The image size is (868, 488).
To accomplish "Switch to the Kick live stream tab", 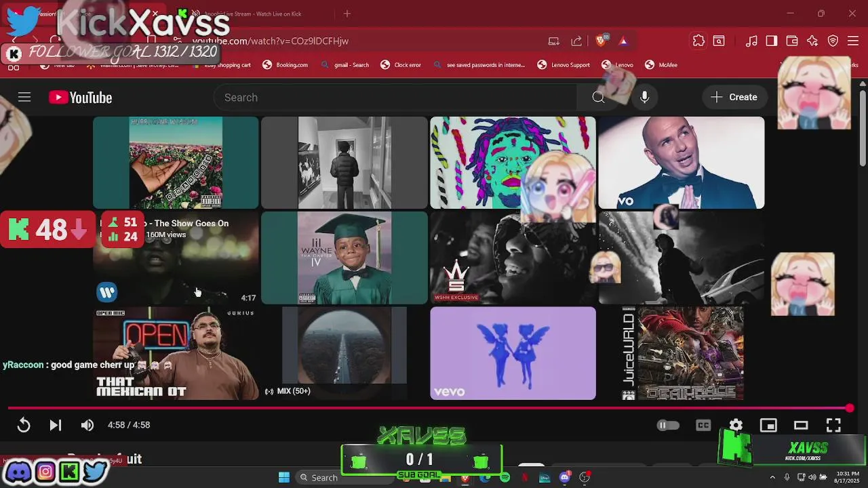I will (251, 14).
